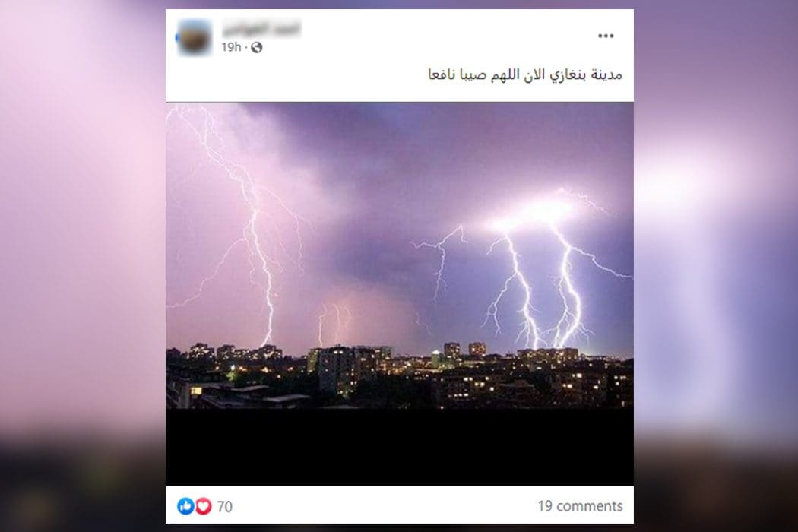Click the black bar beneath the photo
Image resolution: width=798 pixels, height=532 pixels.
[x=400, y=447]
